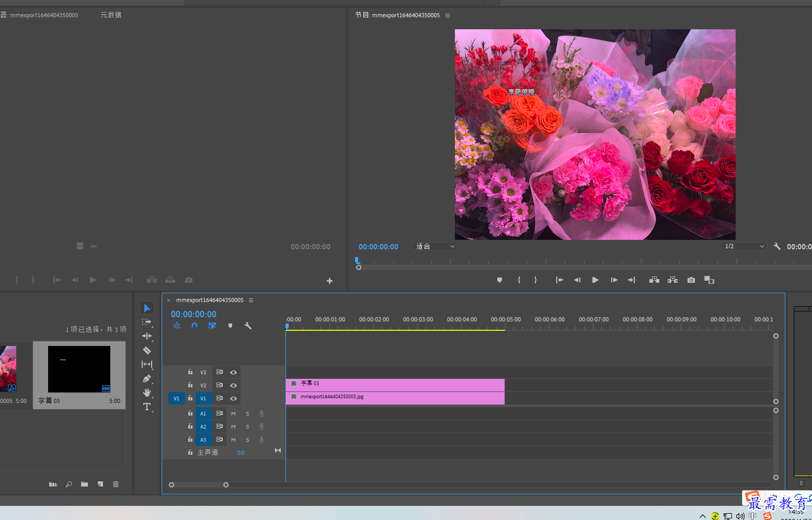Target the A2 track header
This screenshot has height=520, width=812.
(x=203, y=427)
